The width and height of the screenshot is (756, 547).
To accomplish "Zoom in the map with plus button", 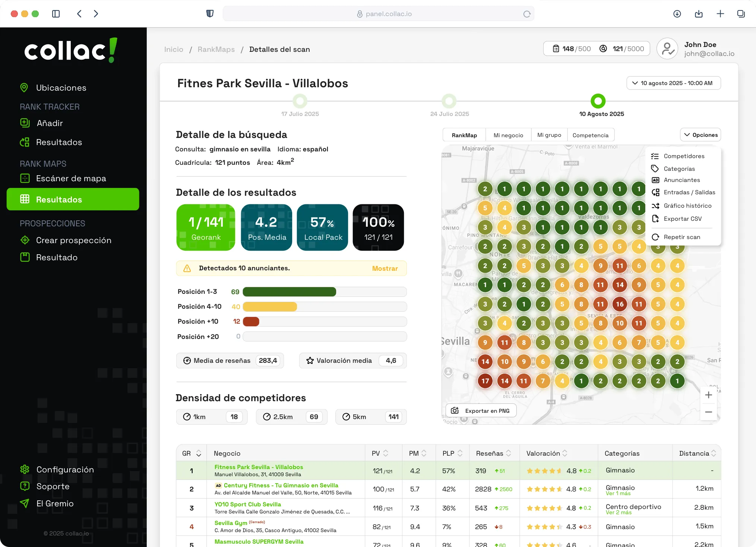I will pyautogui.click(x=708, y=395).
